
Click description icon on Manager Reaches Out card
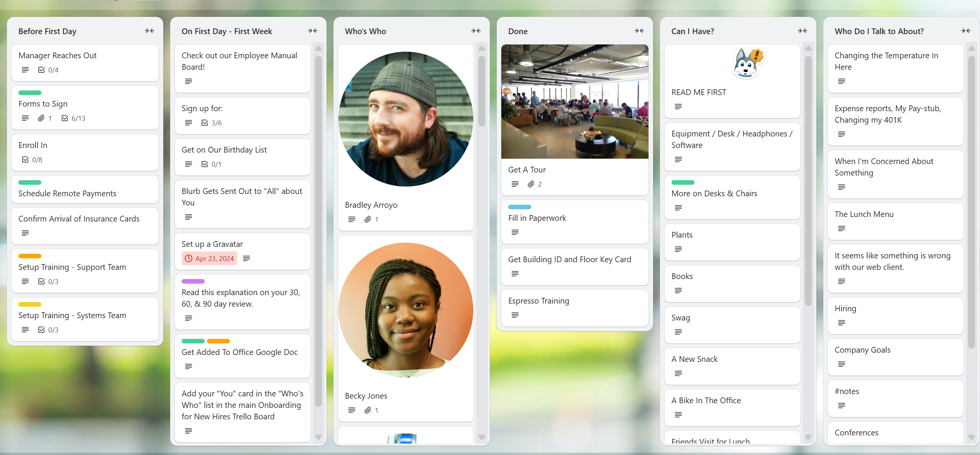[x=25, y=70]
